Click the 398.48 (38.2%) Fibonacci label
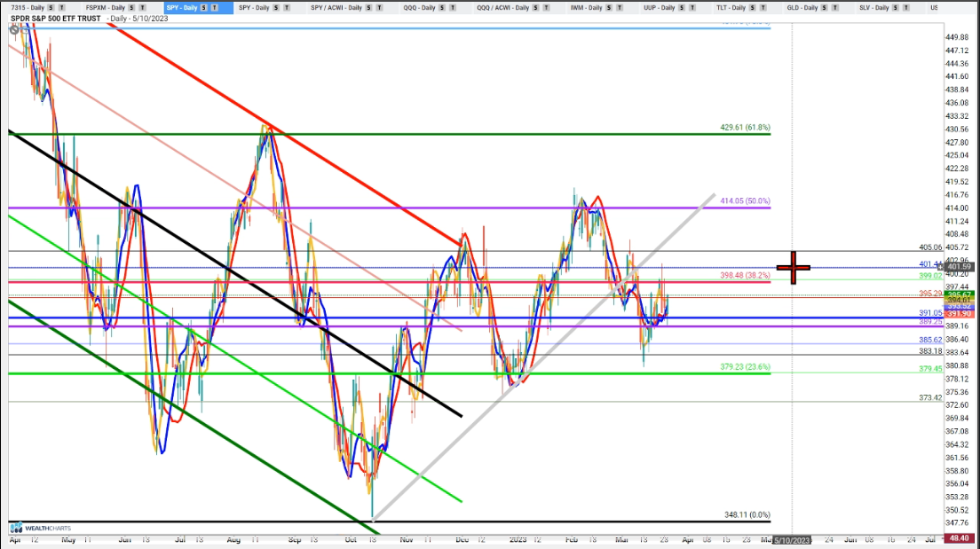This screenshot has height=549, width=980. tap(745, 276)
